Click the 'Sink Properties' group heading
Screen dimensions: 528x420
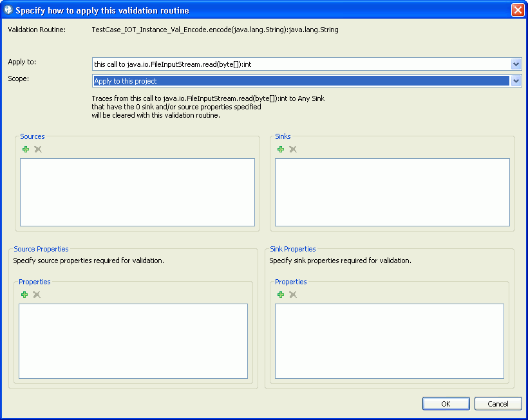293,249
